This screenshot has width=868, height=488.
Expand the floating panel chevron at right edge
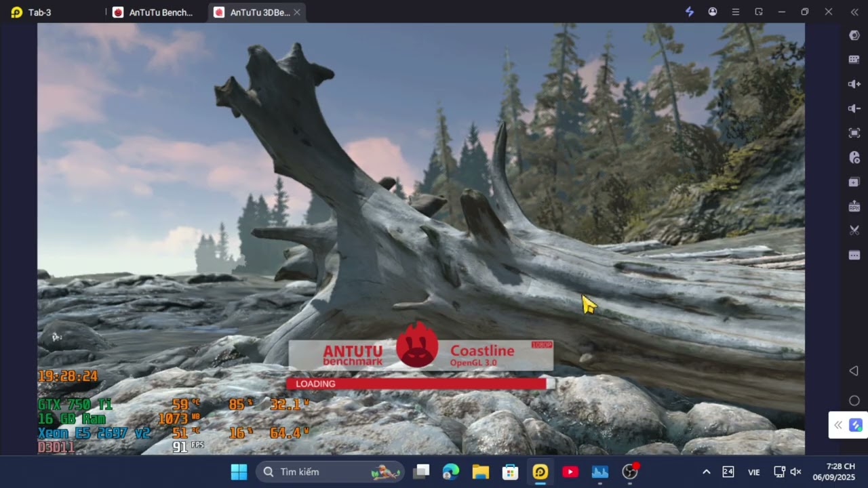[x=838, y=425]
